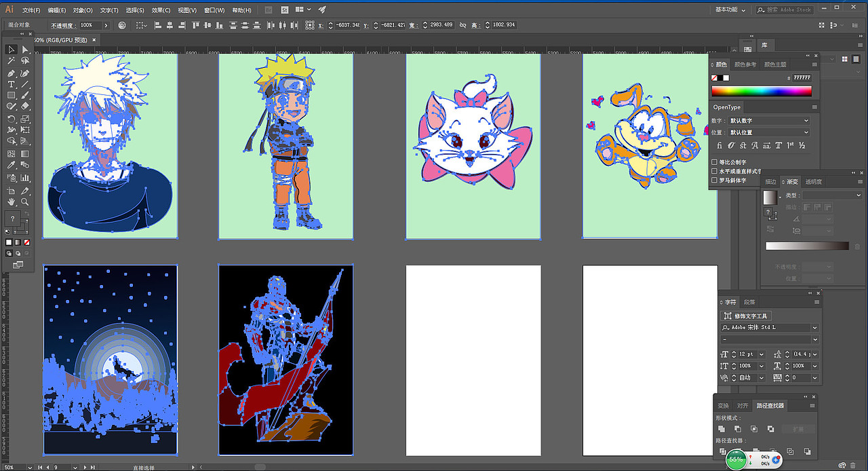Open the 编辑(E) menu

tap(57, 10)
